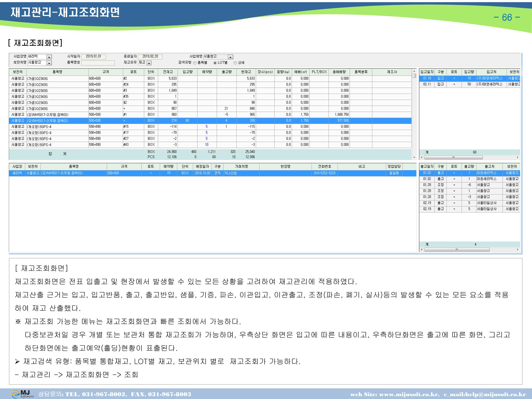Click the 입고처 column header
The width and height of the screenshot is (532, 399).
click(491, 72)
